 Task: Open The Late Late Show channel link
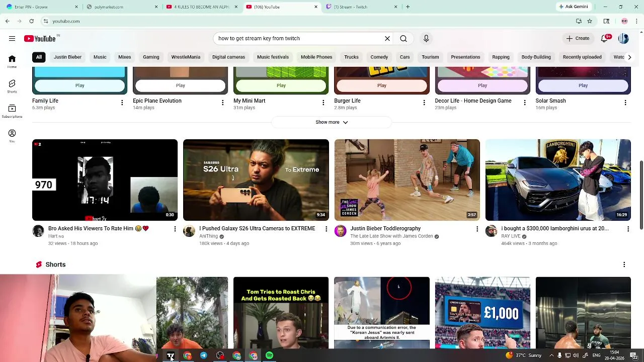pos(391,236)
